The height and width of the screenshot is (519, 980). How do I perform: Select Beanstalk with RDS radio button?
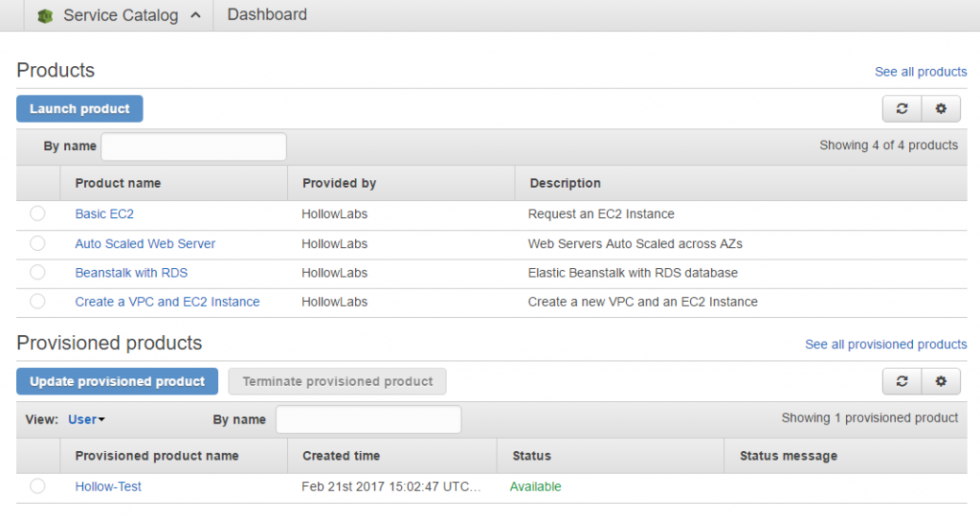point(37,272)
